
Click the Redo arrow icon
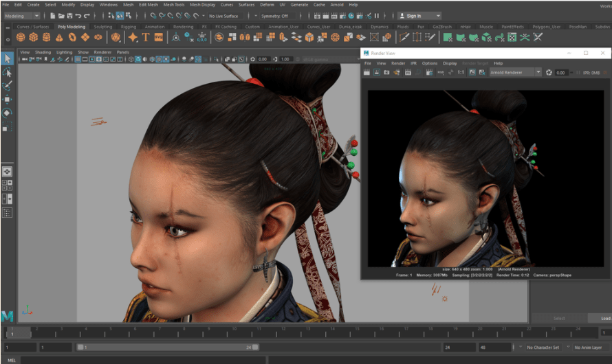pyautogui.click(x=87, y=16)
